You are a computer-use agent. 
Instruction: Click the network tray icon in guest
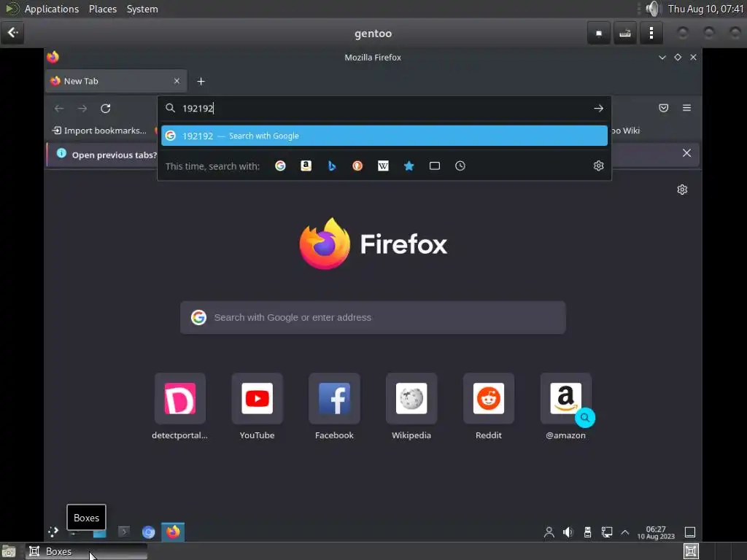coord(606,532)
